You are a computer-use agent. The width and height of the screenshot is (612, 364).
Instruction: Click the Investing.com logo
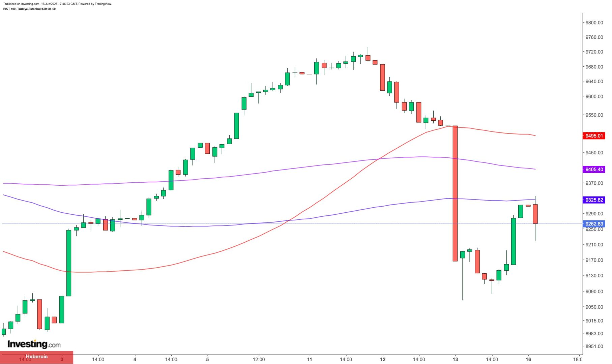point(34,344)
